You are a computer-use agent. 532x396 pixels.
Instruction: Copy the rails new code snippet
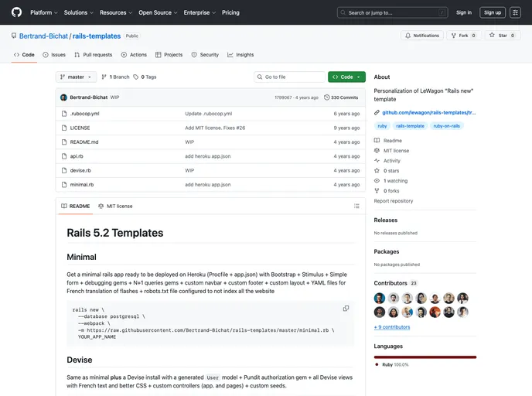[346, 308]
